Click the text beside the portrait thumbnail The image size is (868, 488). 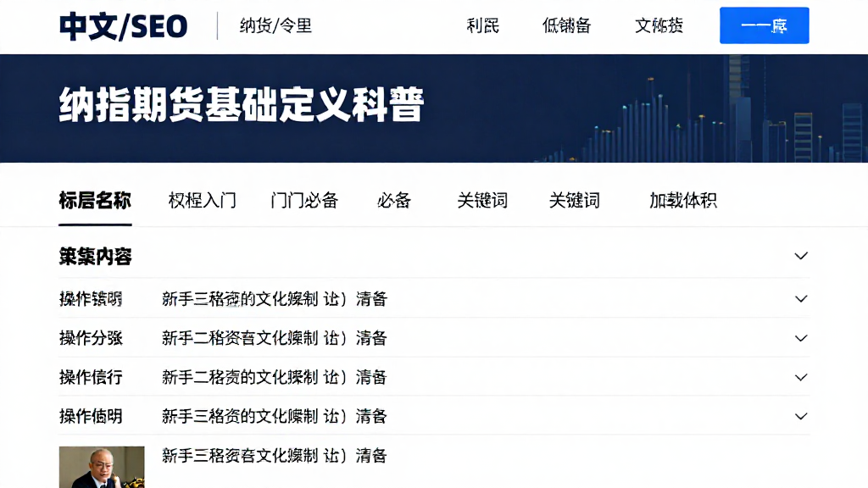click(x=275, y=455)
